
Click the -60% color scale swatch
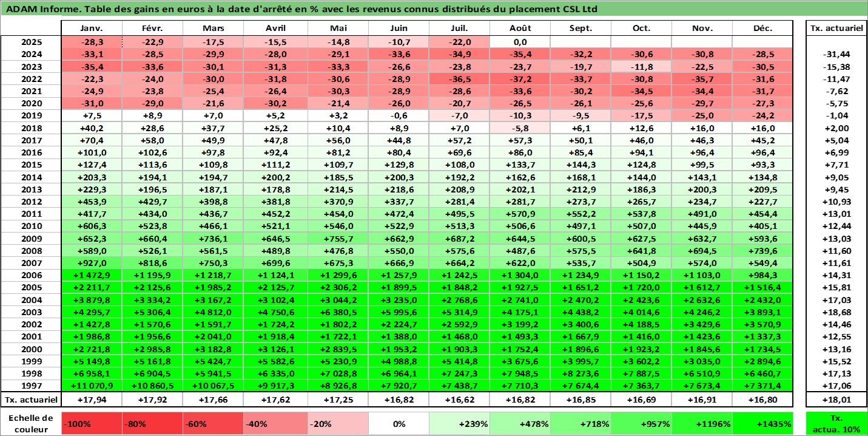pos(214,424)
